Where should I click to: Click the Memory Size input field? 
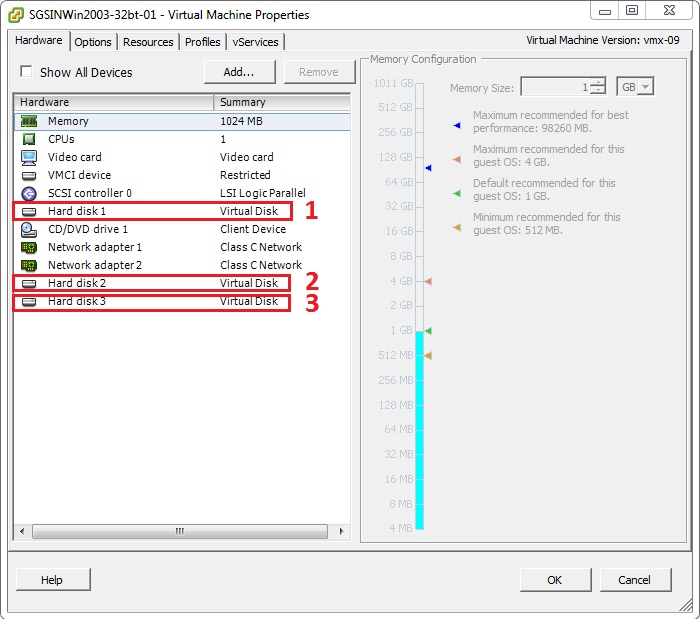pos(556,87)
